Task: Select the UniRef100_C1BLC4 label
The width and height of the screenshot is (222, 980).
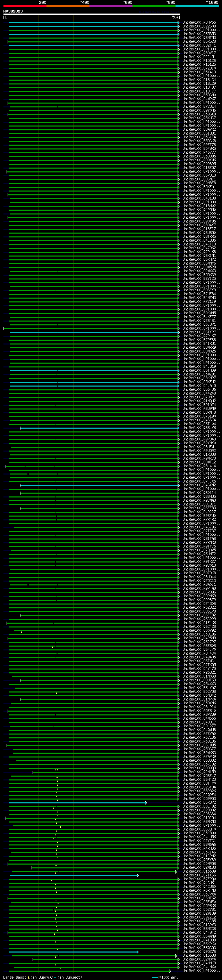Action: [x=199, y=80]
